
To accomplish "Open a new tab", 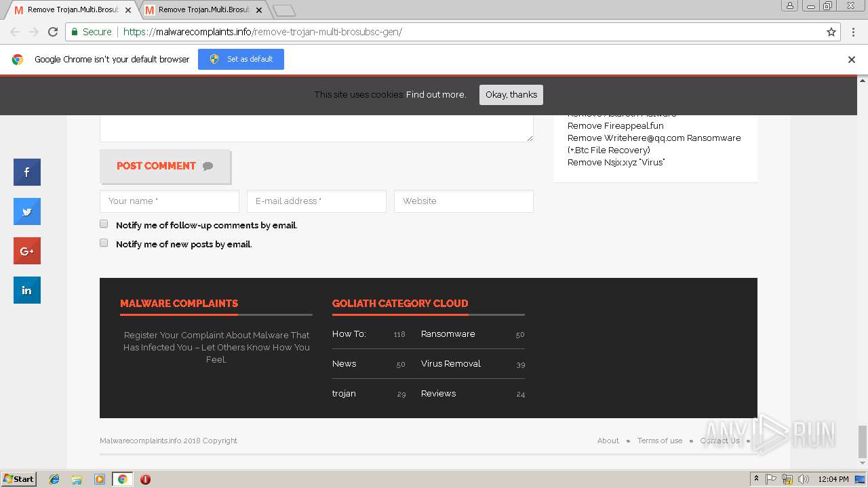I will click(x=284, y=10).
